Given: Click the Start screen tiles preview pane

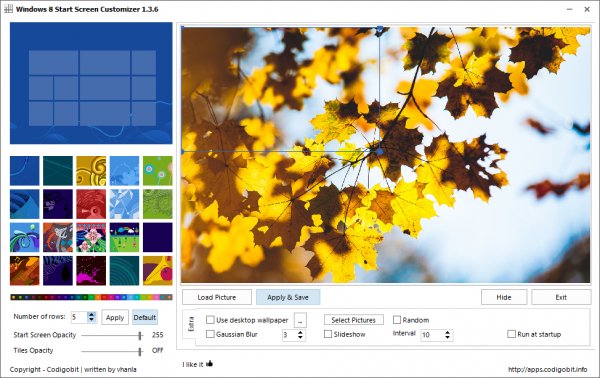Looking at the screenshot, I should 91,83.
